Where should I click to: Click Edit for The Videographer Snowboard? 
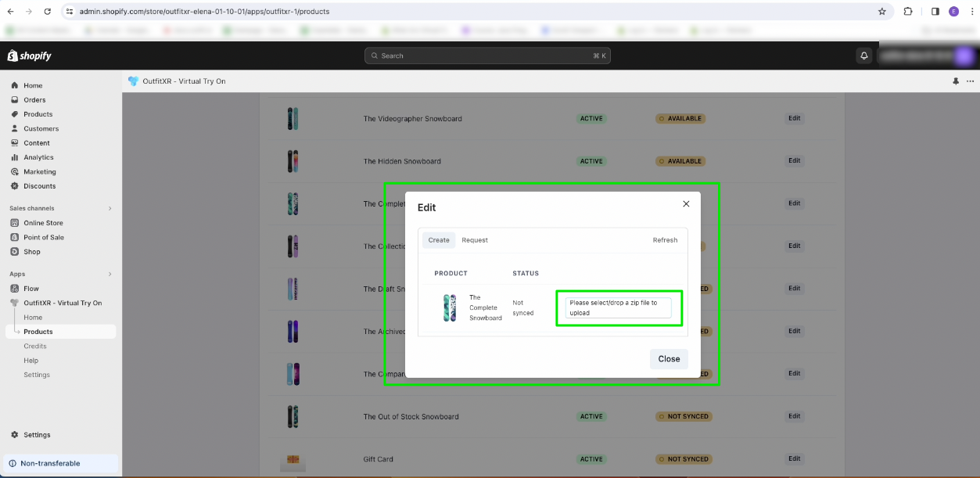tap(794, 118)
